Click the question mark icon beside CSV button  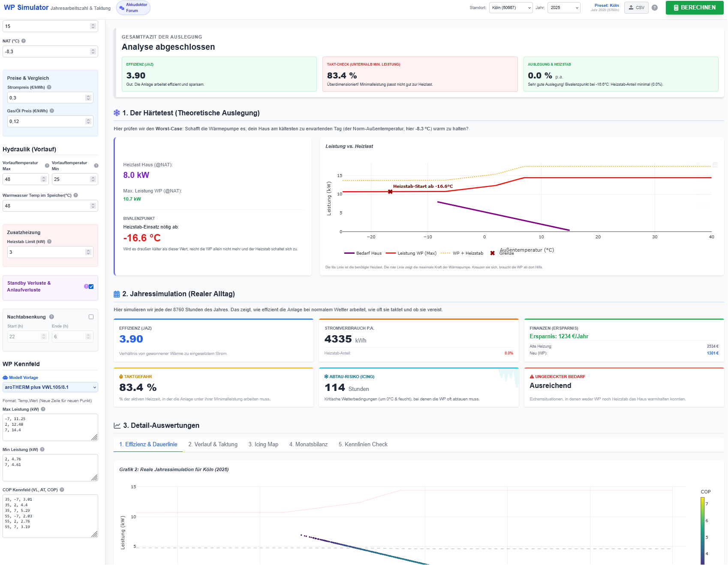[x=655, y=8]
